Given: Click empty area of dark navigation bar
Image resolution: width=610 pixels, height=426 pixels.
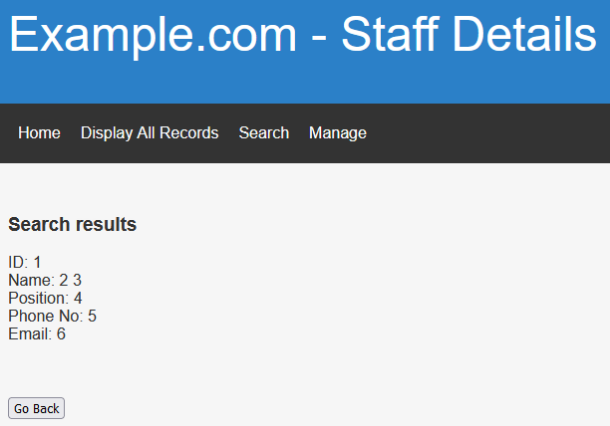Looking at the screenshot, I should (490, 133).
